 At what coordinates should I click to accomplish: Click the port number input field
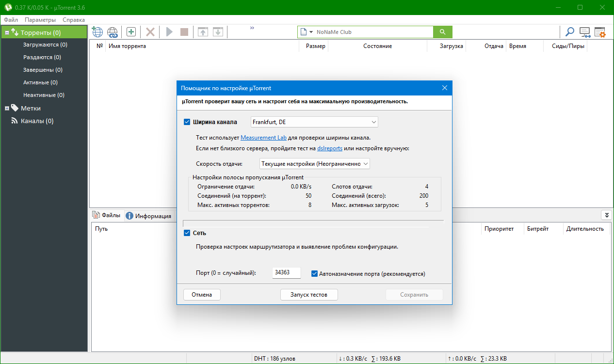point(286,273)
